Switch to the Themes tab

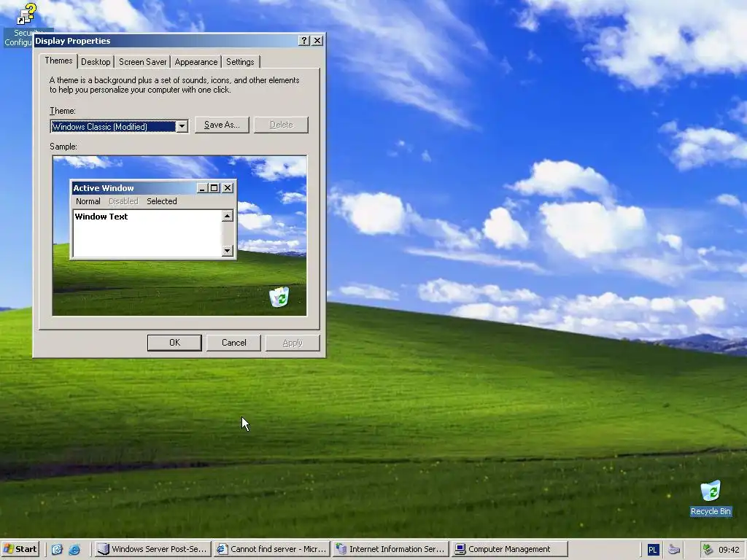click(x=58, y=61)
